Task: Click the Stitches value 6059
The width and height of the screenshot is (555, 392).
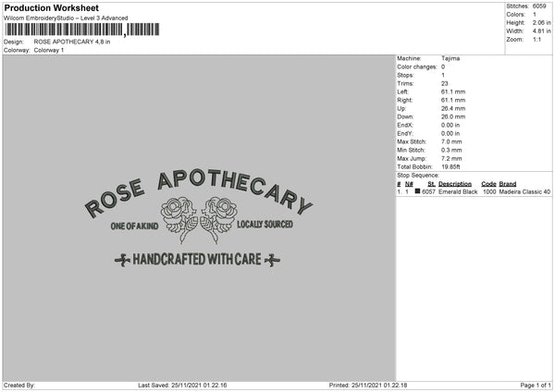Action: 539,6
